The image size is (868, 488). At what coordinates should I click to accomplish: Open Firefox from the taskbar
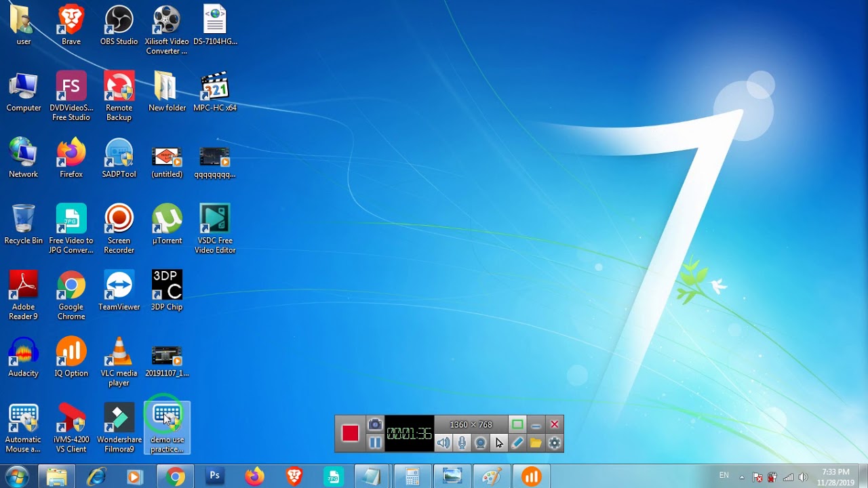[x=254, y=476]
